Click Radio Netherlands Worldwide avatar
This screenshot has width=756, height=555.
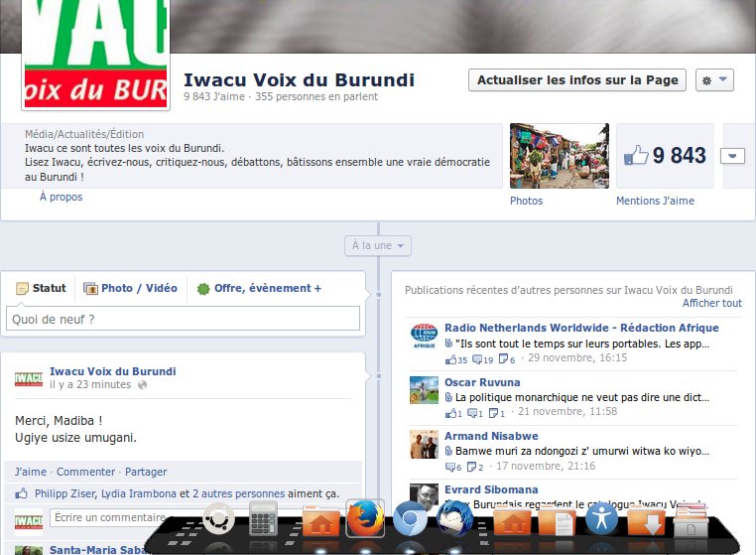coord(424,336)
